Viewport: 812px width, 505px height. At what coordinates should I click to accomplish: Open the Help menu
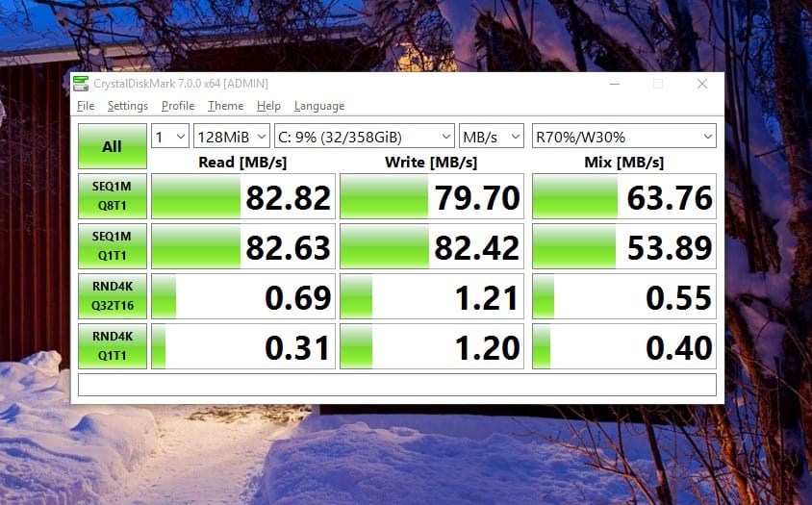coord(268,106)
